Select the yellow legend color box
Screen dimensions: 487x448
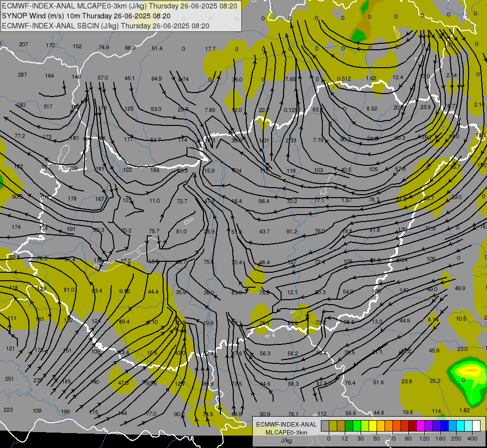tap(373, 426)
